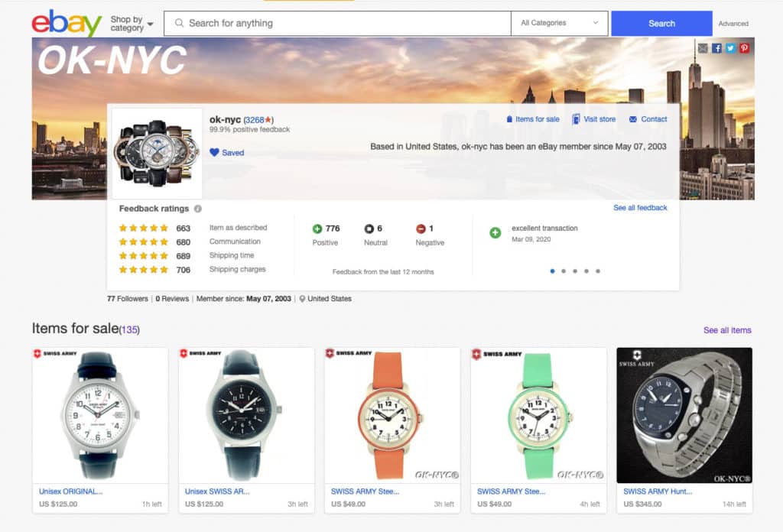Click the 776 positive count
The image size is (783, 532).
333,228
